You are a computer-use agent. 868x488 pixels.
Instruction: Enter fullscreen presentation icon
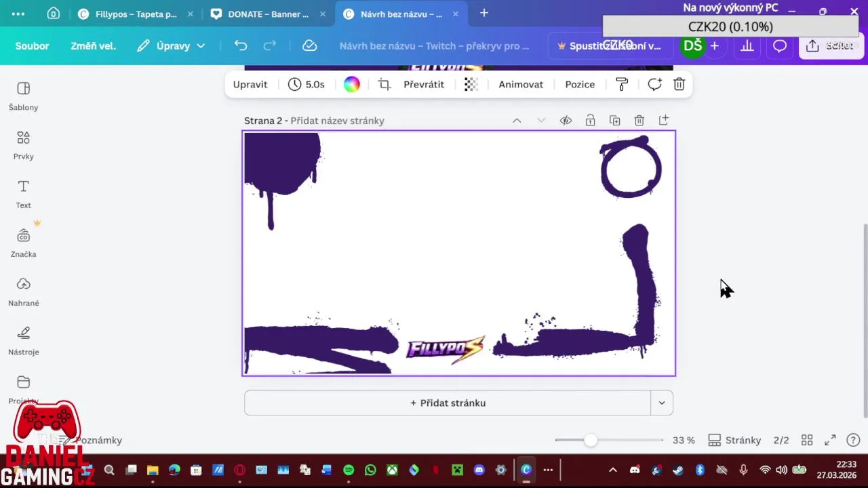click(830, 440)
